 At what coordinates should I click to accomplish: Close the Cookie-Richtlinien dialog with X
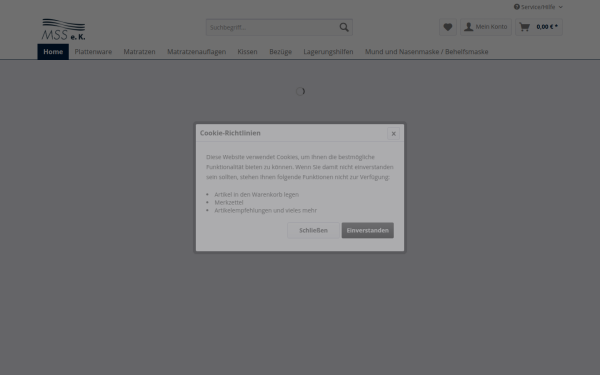(x=393, y=134)
